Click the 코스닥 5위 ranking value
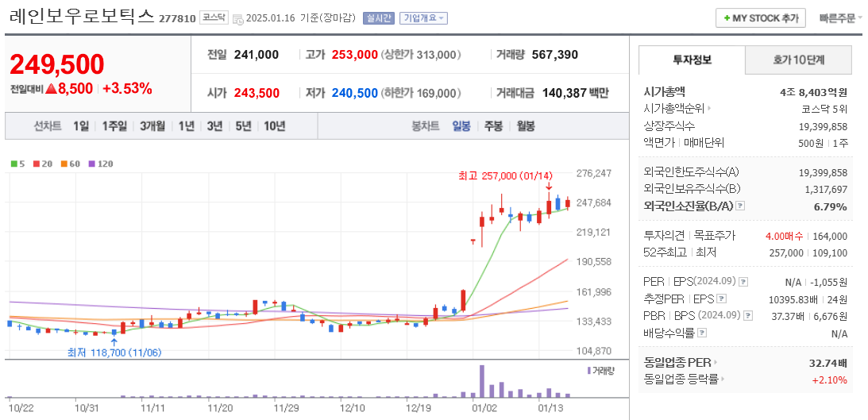 824,109
